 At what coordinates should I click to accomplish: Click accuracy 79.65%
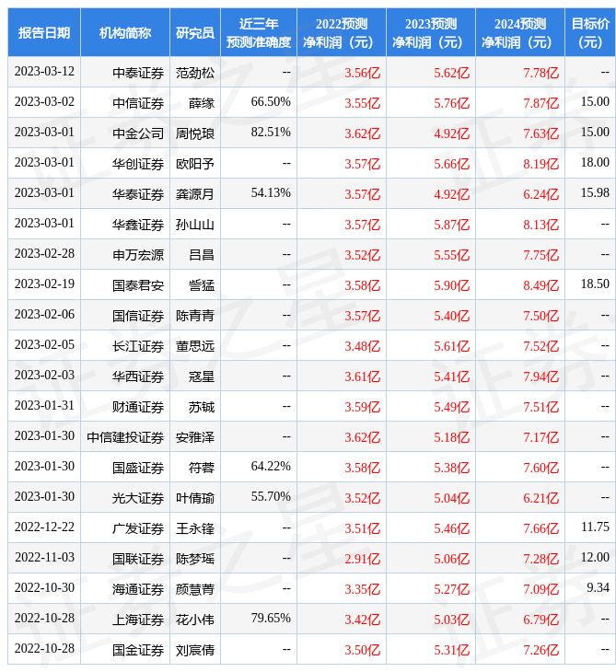tap(271, 619)
